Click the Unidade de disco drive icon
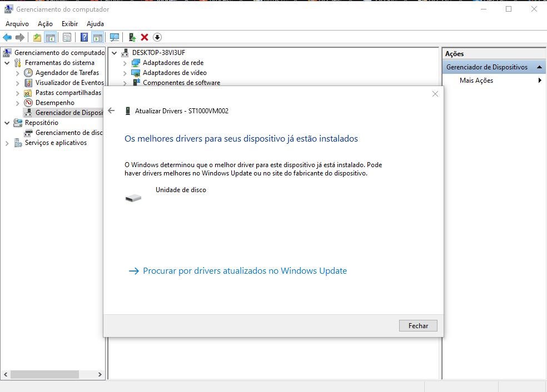 click(x=133, y=198)
